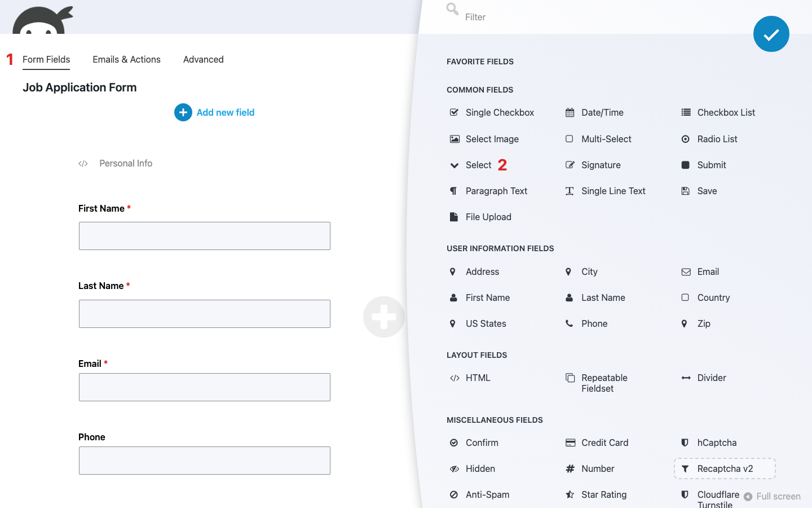Screen dimensions: 812x508
Task: Switch to the Form Fields tab
Action: [x=46, y=59]
